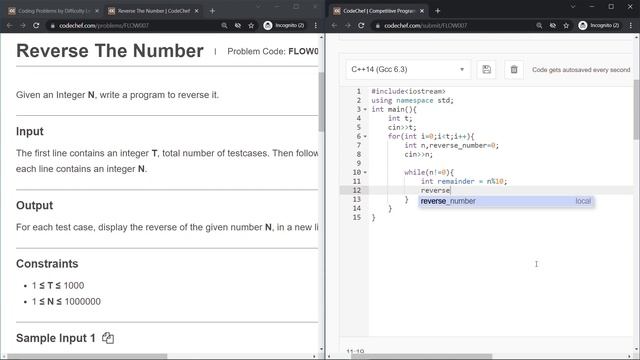Open the right browser three-dot menu

click(x=631, y=25)
